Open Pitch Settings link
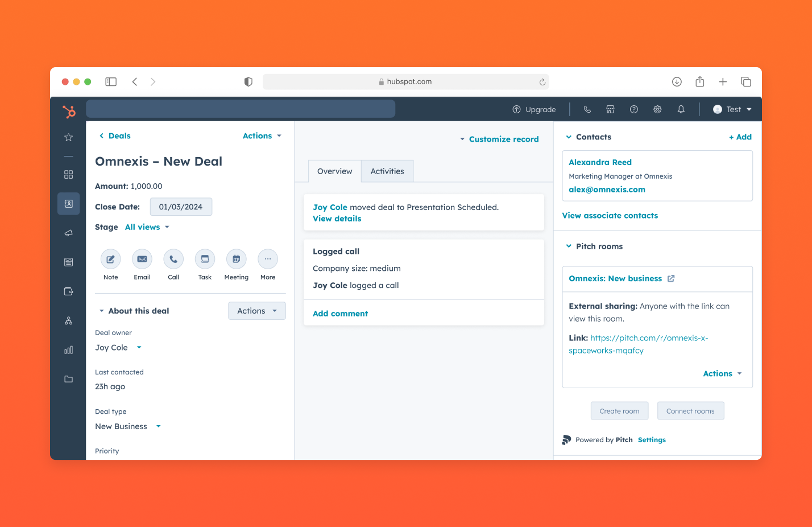Image resolution: width=812 pixels, height=527 pixels. 652,440
